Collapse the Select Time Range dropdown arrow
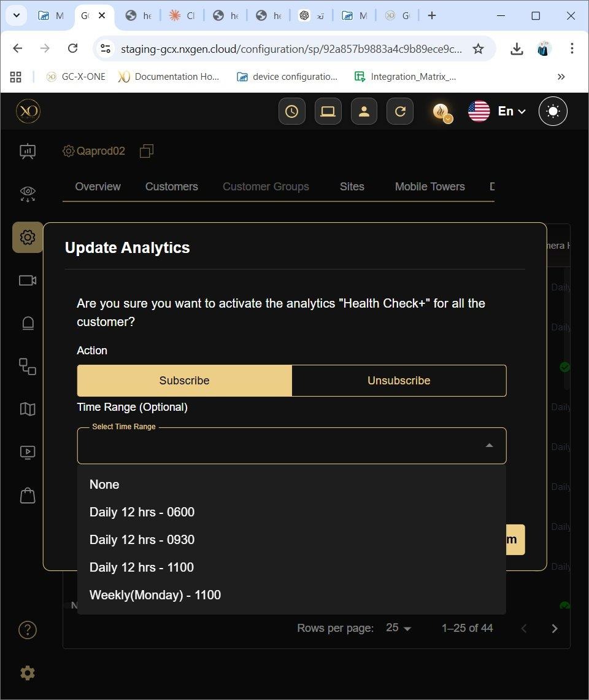This screenshot has height=700, width=589. [x=489, y=446]
